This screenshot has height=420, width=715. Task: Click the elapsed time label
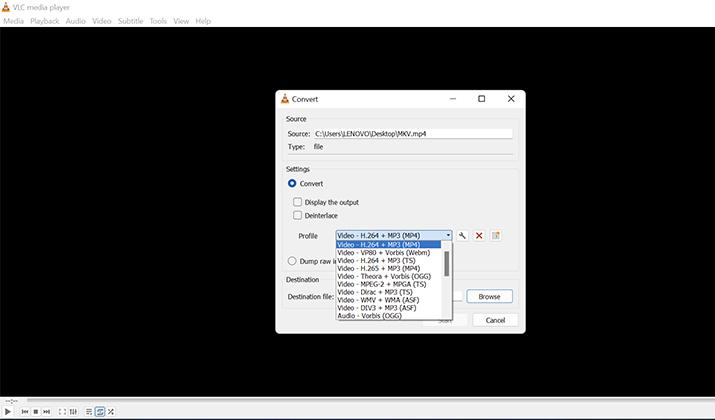pyautogui.click(x=11, y=401)
